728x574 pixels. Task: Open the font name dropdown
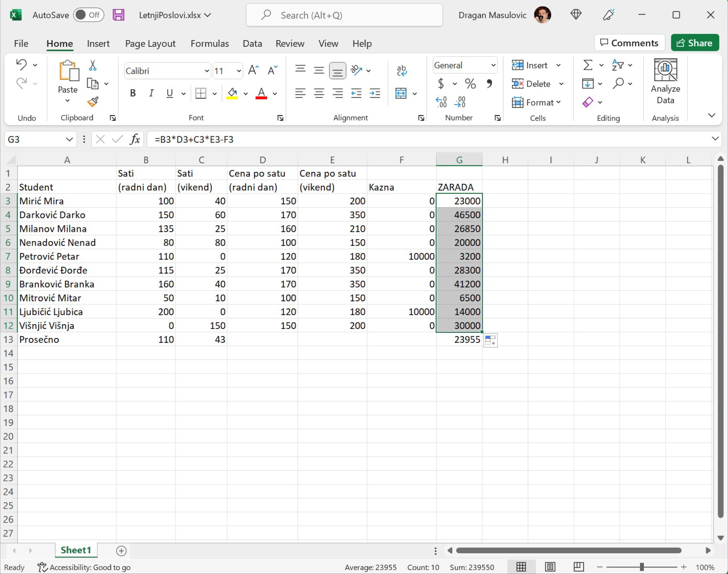pyautogui.click(x=207, y=71)
